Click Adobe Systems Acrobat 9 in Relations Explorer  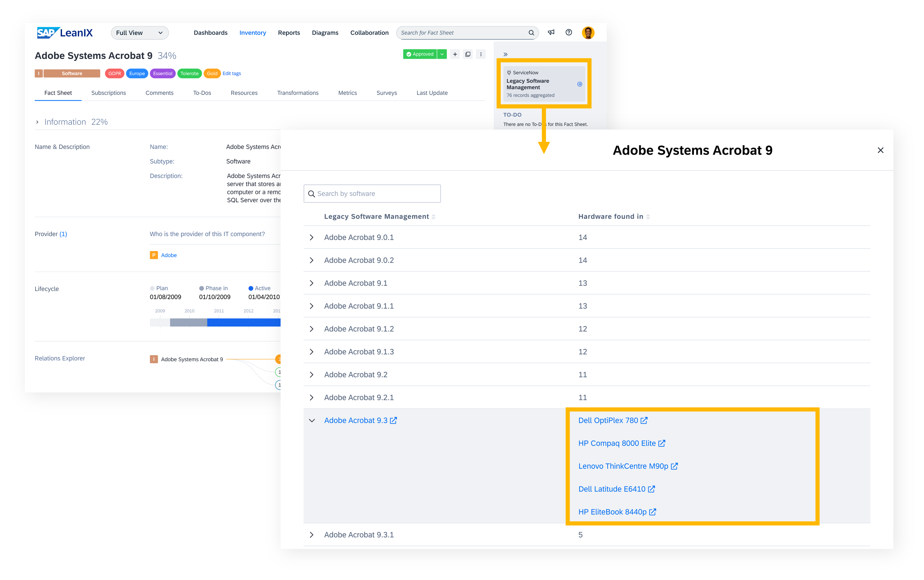(192, 359)
